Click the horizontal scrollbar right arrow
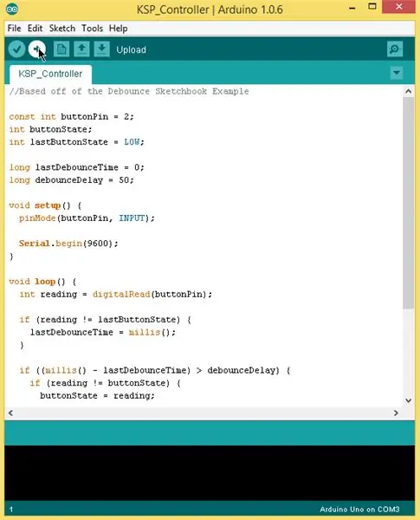 (396, 413)
